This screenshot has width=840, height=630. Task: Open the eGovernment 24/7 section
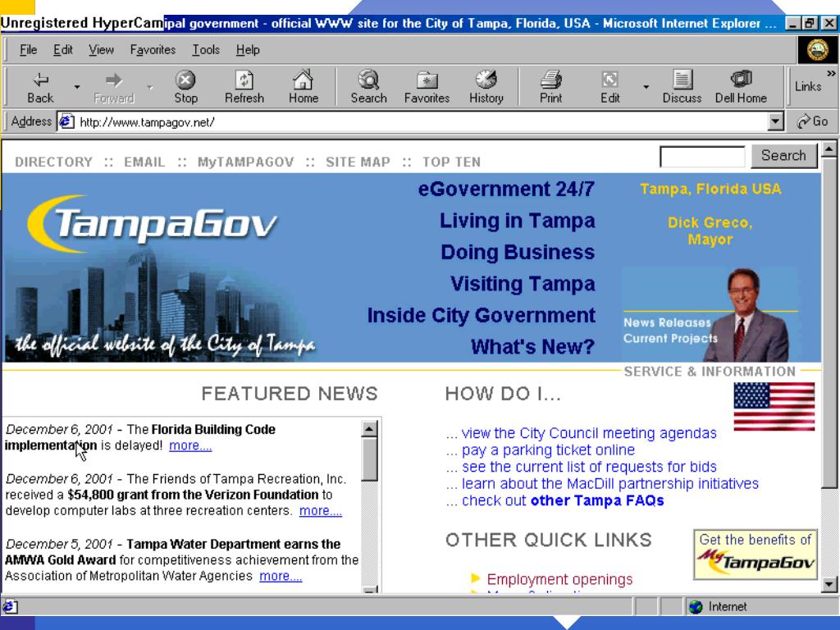505,189
